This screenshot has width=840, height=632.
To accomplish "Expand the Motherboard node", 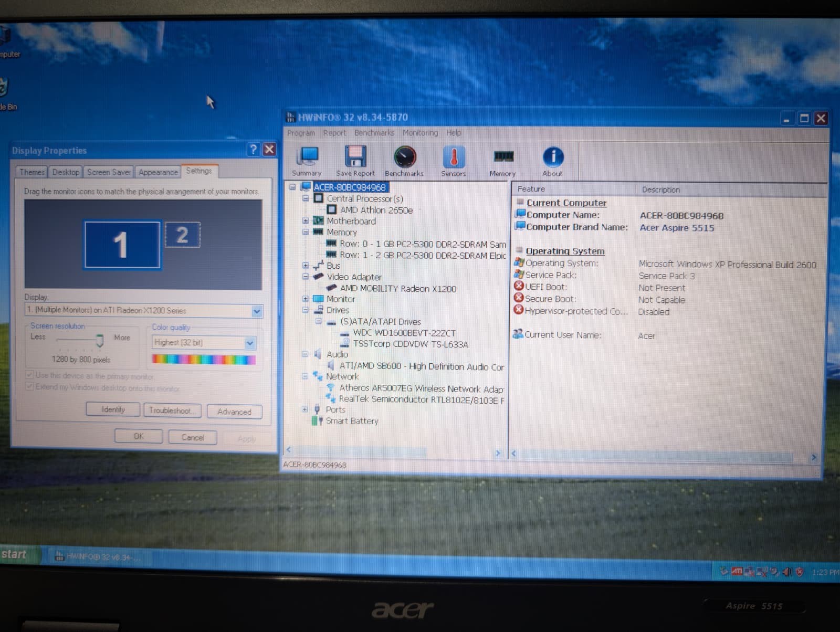I will (x=306, y=220).
